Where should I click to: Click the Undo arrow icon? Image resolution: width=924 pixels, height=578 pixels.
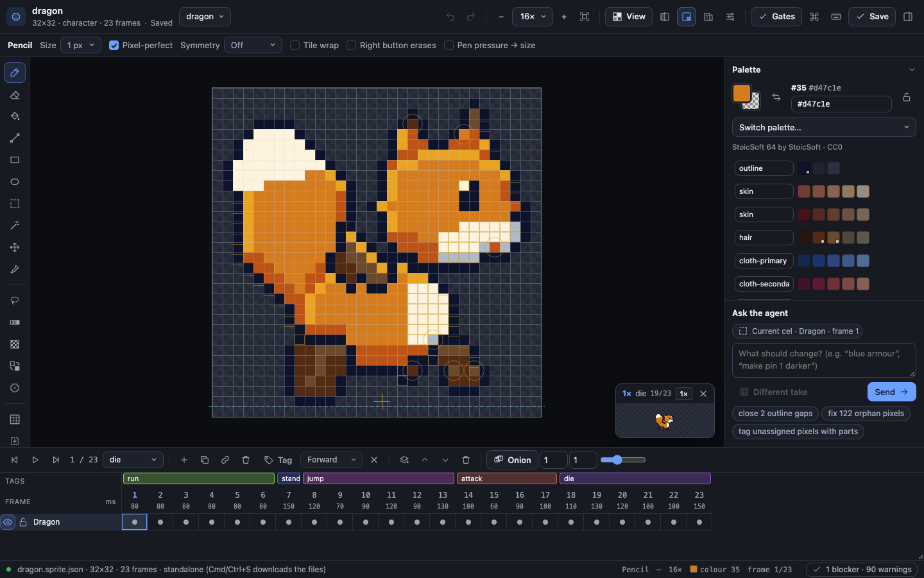[x=450, y=17]
